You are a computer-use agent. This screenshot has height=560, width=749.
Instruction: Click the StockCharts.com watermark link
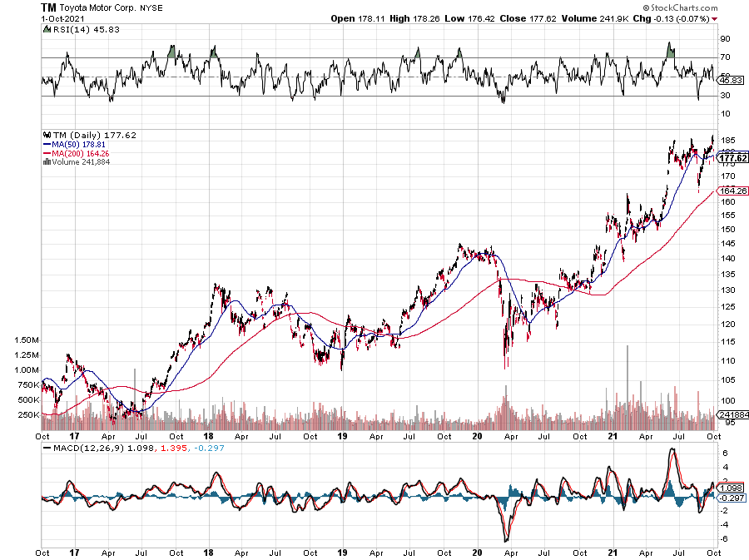[x=680, y=7]
